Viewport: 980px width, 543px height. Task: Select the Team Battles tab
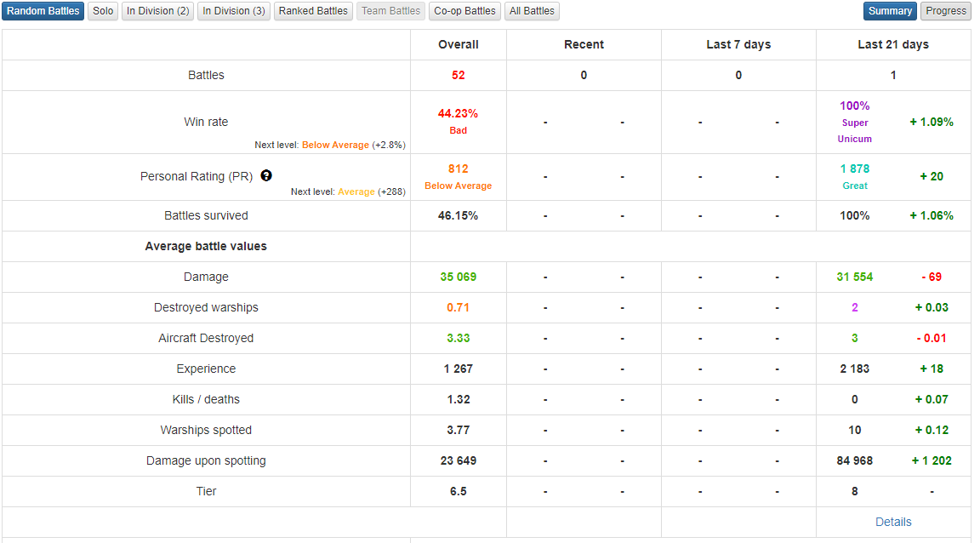coord(391,11)
